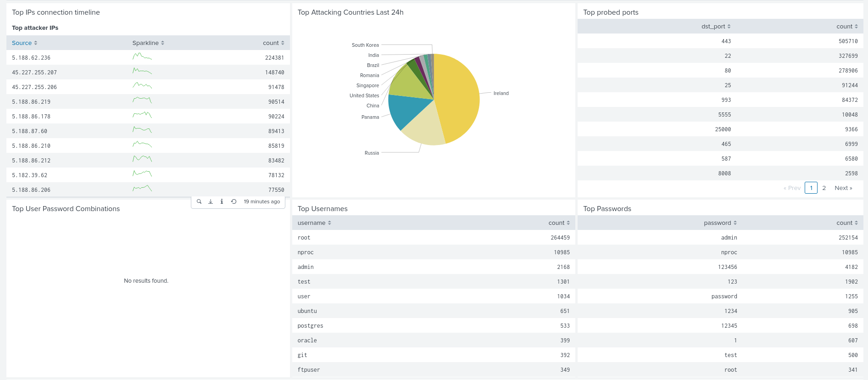The height and width of the screenshot is (380, 868).
Task: Click the export download icon
Action: [211, 201]
